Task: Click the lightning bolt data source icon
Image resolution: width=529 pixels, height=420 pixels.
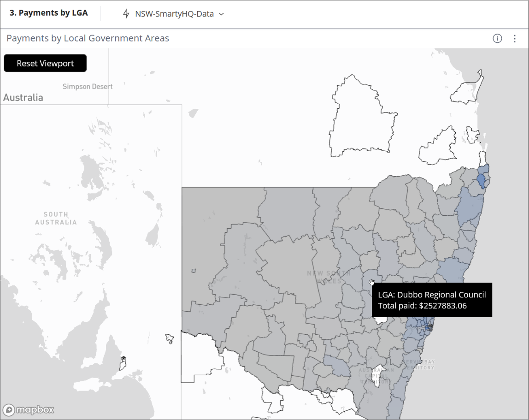Action: pos(126,14)
